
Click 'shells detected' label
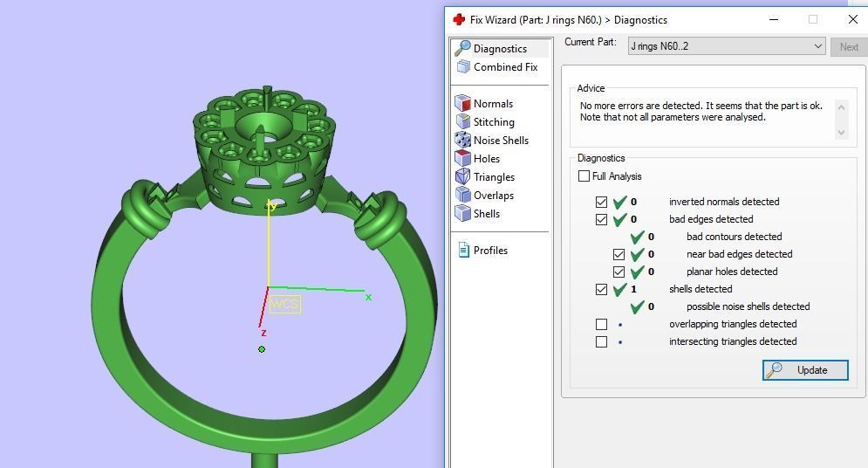[701, 289]
